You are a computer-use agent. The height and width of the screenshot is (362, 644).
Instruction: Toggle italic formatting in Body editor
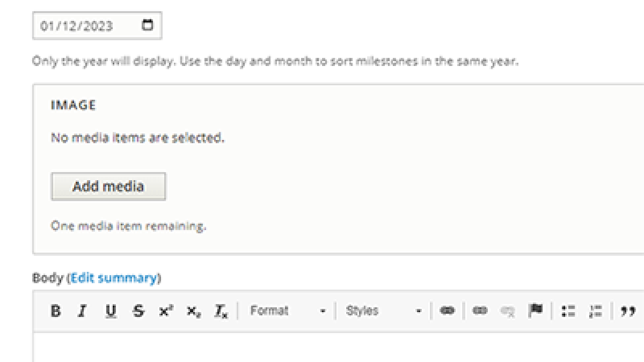coord(82,311)
